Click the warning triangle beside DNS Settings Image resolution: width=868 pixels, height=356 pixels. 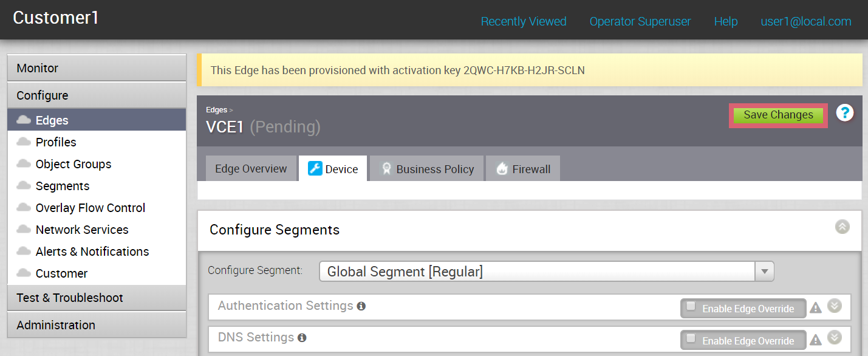click(816, 340)
